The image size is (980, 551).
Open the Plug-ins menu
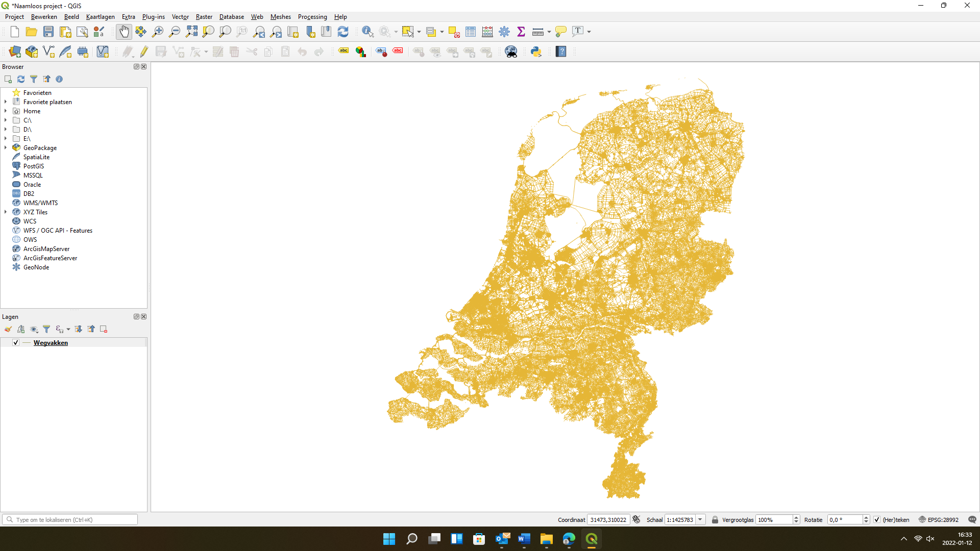point(154,17)
